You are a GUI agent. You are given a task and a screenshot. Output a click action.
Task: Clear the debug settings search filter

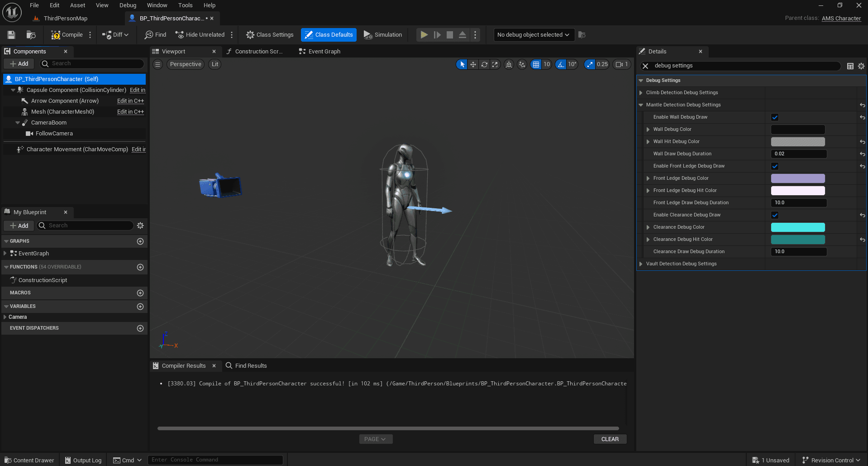pos(646,66)
